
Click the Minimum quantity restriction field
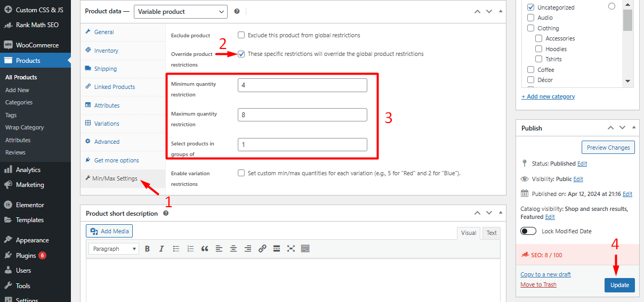tap(302, 85)
